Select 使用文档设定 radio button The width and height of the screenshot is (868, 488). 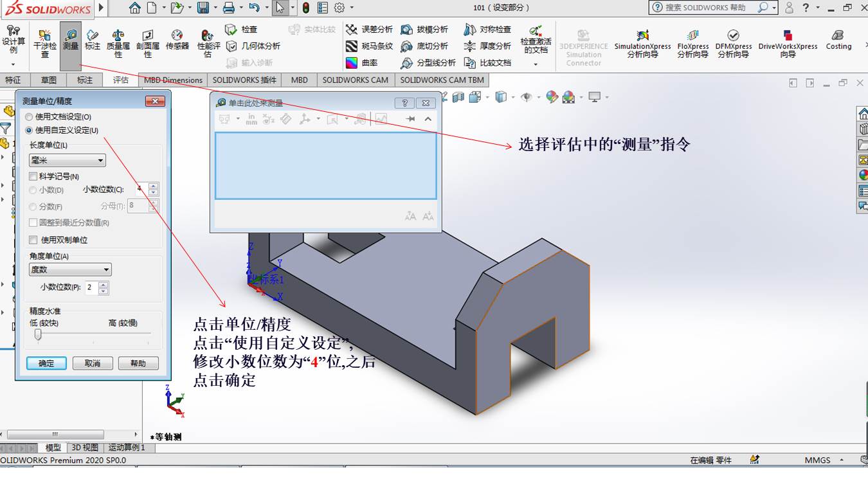28,117
